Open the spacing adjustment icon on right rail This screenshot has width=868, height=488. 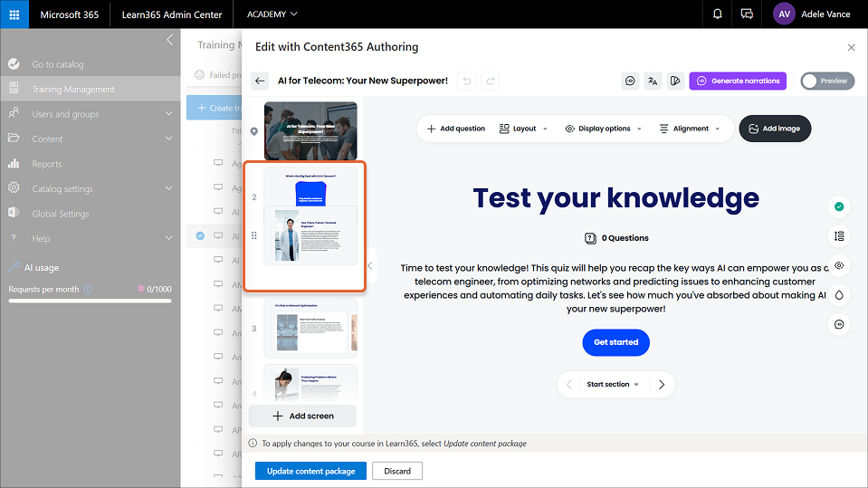tap(839, 235)
